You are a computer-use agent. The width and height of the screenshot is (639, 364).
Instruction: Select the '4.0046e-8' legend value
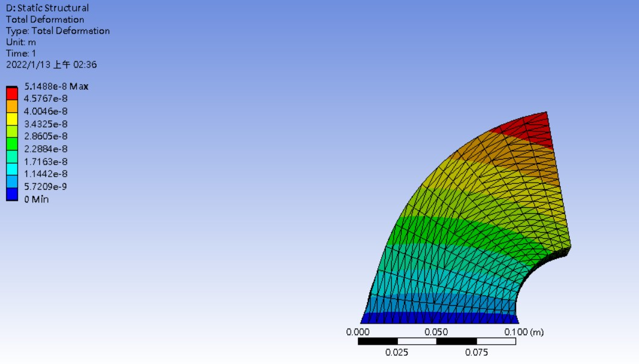[46, 111]
